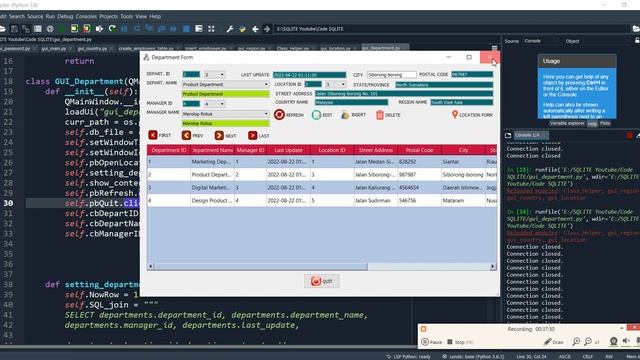Click the City input field

pos(391,75)
